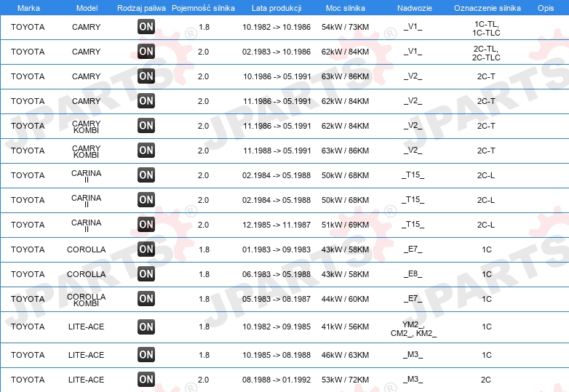569x392 pixels.
Task: Click the ON icon in the Carina II 51kW row
Action: pos(146,225)
